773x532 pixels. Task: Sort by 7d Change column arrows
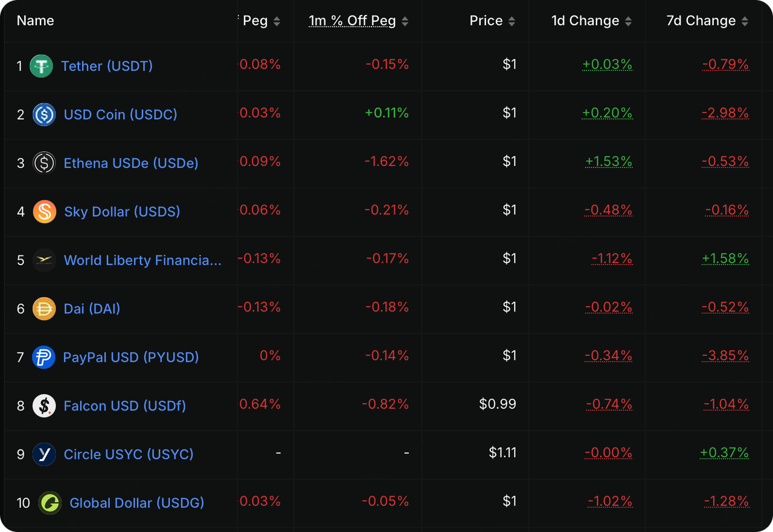coord(745,22)
